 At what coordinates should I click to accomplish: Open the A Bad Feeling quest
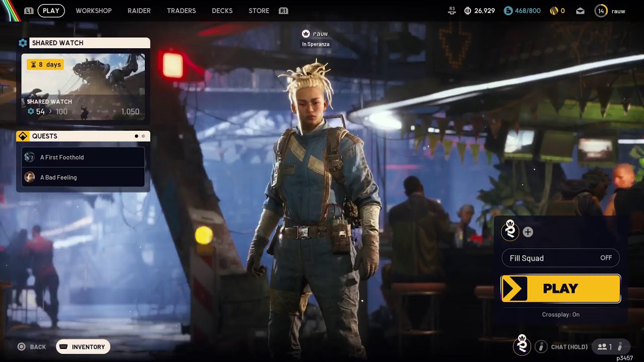point(83,177)
